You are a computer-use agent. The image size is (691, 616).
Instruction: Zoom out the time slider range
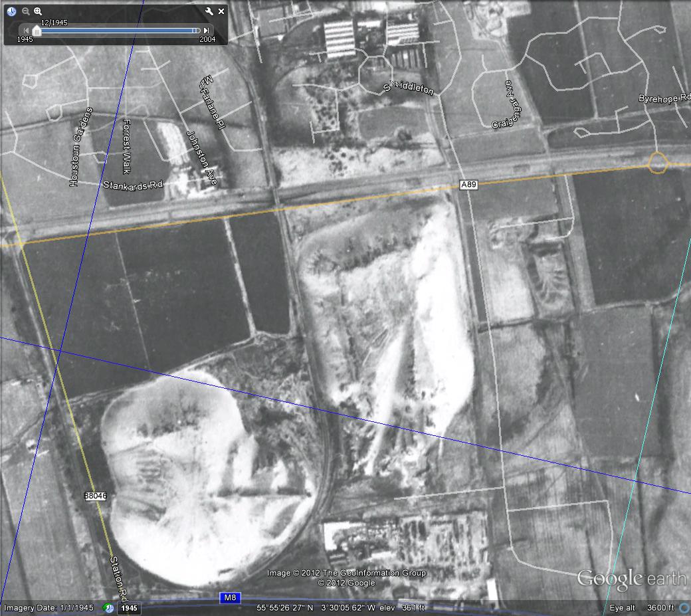(x=26, y=11)
